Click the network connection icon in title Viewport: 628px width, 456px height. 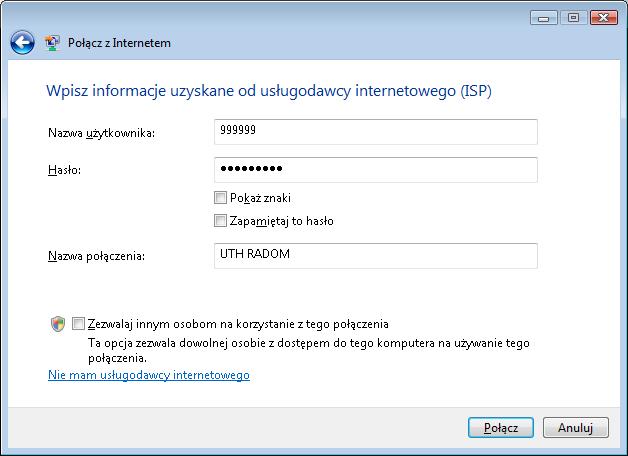(52, 43)
